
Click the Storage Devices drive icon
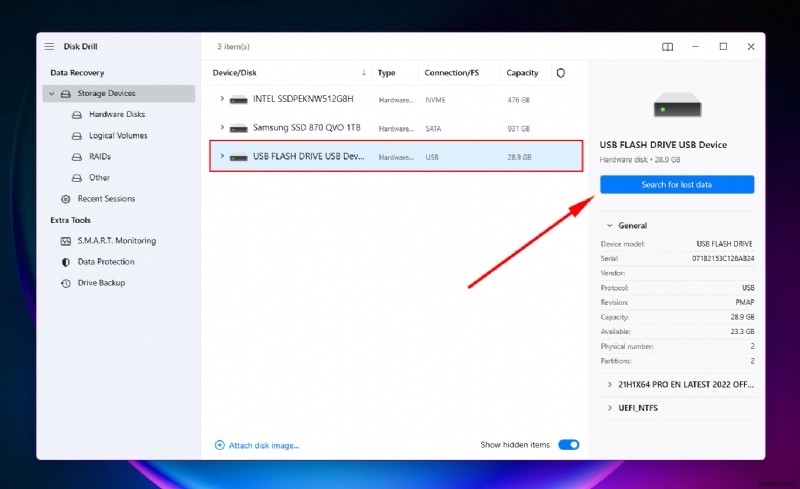click(x=66, y=94)
